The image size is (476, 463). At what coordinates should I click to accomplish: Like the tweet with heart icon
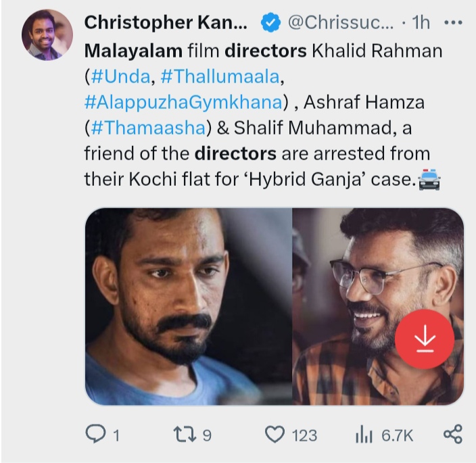275,434
